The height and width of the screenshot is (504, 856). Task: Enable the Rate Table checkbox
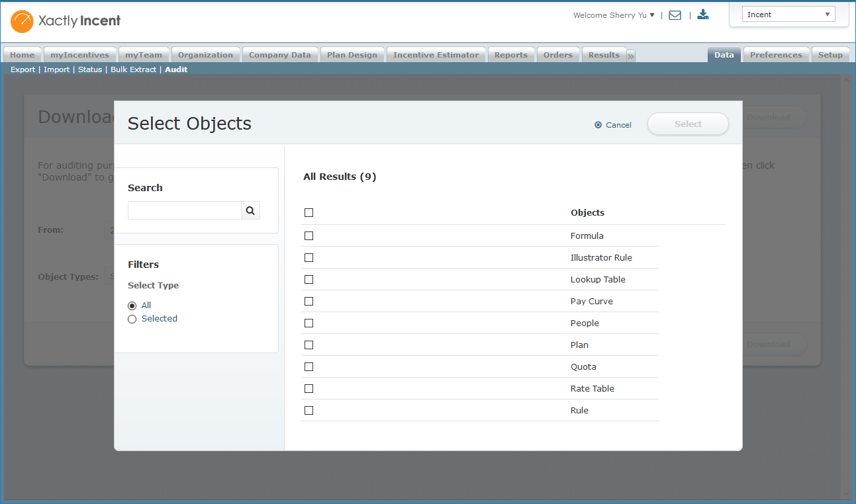tap(309, 389)
